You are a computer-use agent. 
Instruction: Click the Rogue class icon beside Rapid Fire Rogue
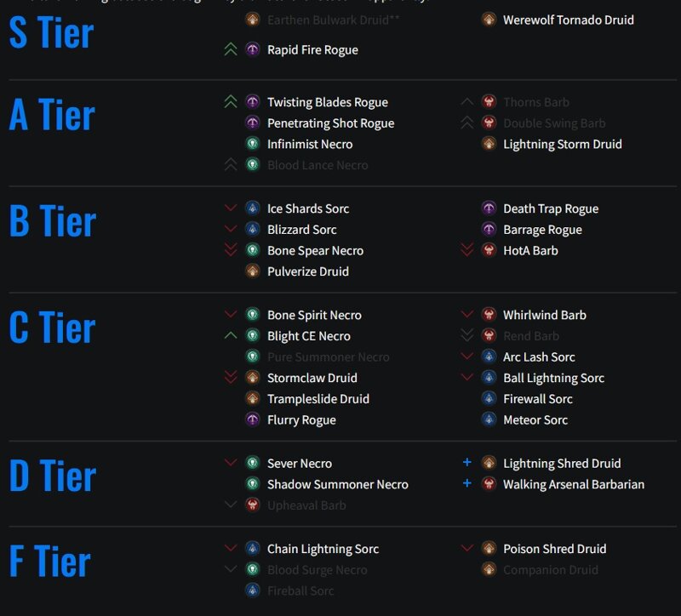(x=252, y=49)
